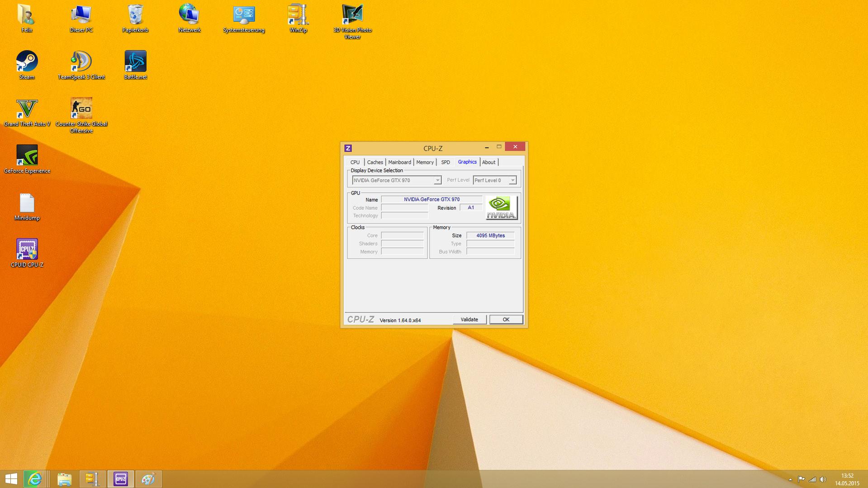The width and height of the screenshot is (868, 488).
Task: Click the Clocks Shaders field
Action: point(402,244)
